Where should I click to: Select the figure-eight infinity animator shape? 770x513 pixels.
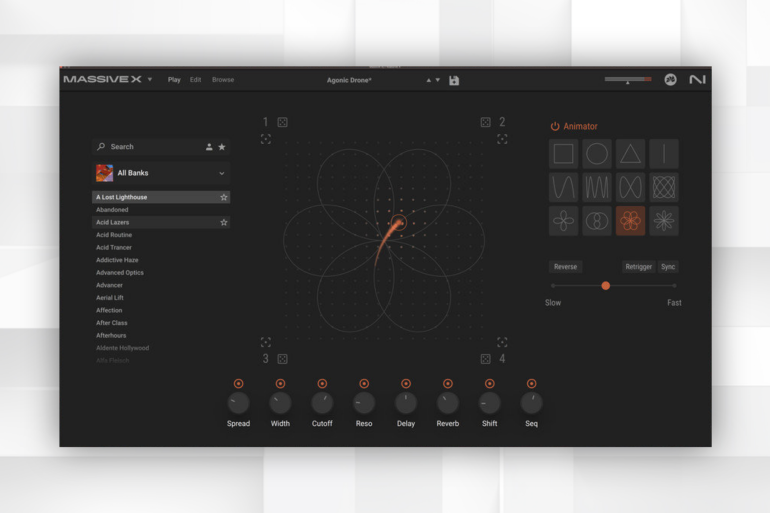click(x=630, y=187)
